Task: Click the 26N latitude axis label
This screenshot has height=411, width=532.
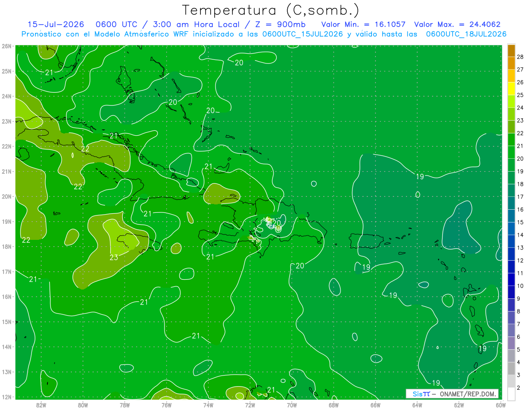Action: (6, 46)
